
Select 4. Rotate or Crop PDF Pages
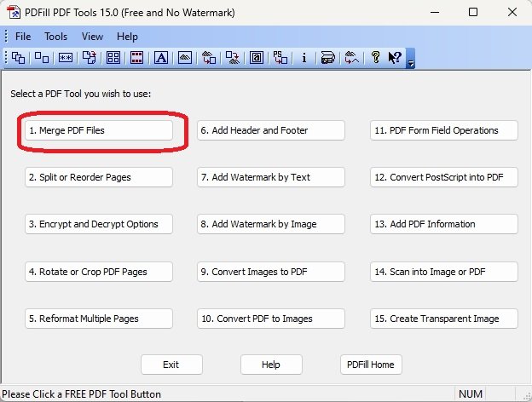click(x=99, y=272)
